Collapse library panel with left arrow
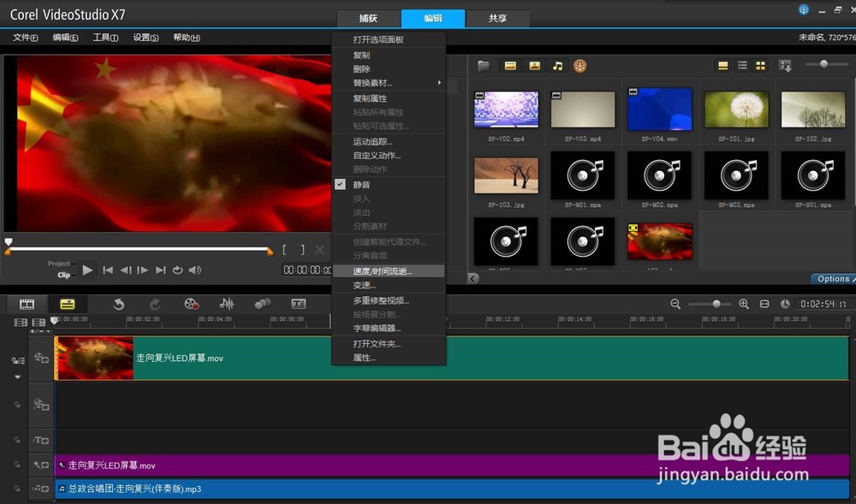The image size is (856, 504). [x=473, y=278]
